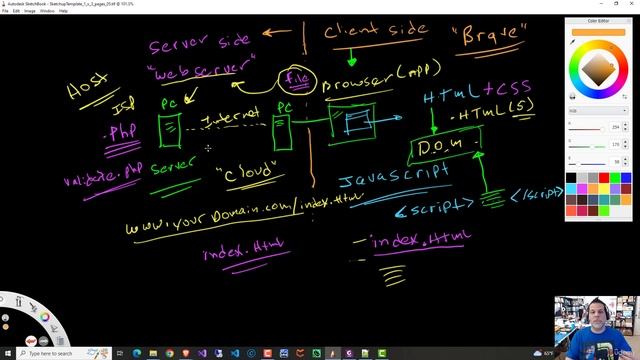Launch Microsoft Edge from taskbar
Image resolution: width=640 pixels, height=360 pixels.
click(137, 353)
